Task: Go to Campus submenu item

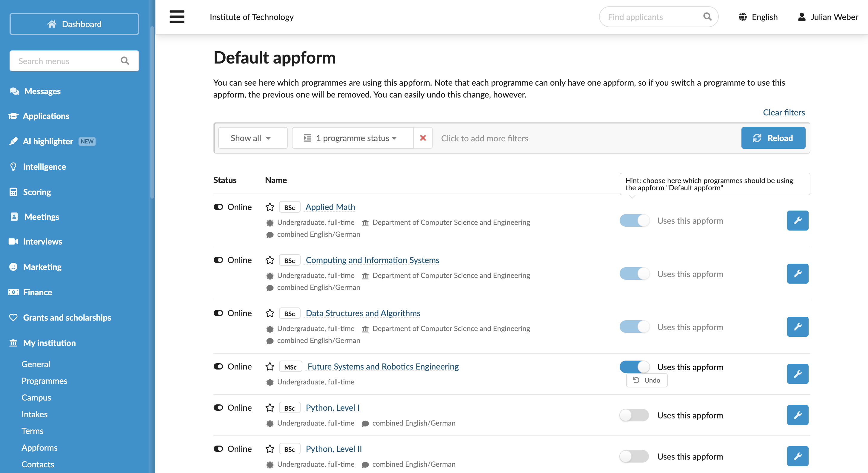Action: (x=36, y=398)
